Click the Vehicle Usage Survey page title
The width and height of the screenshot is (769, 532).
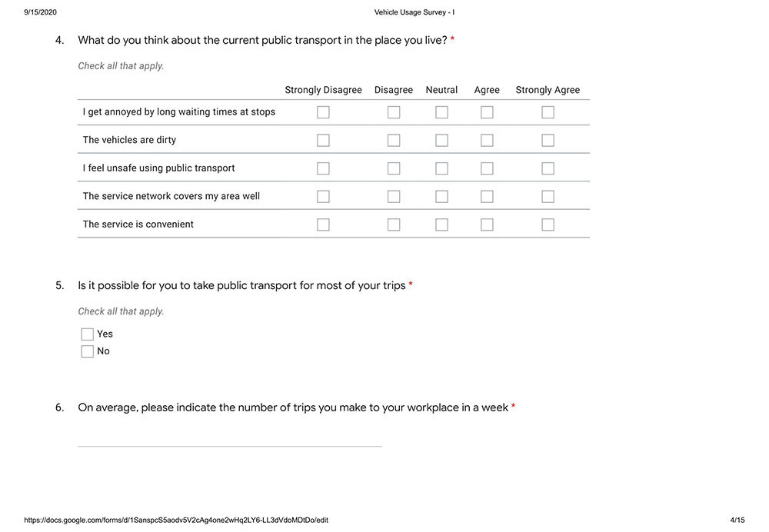(x=414, y=12)
